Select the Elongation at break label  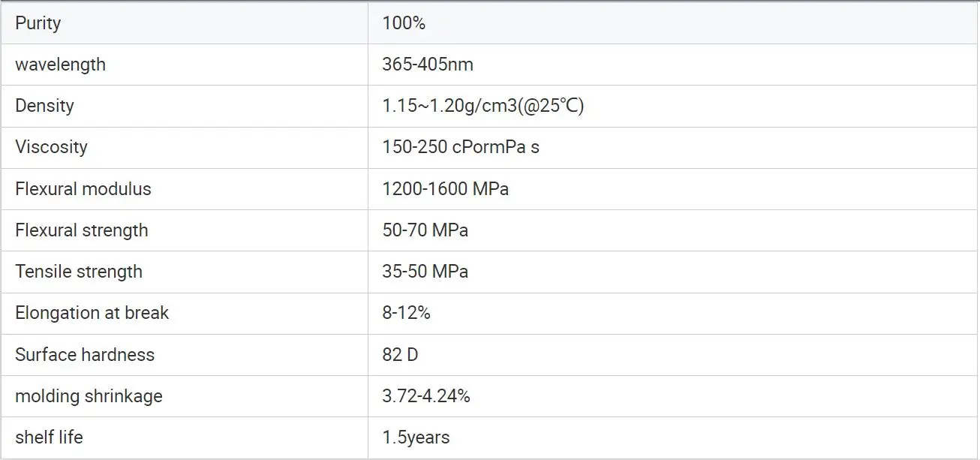pos(92,313)
